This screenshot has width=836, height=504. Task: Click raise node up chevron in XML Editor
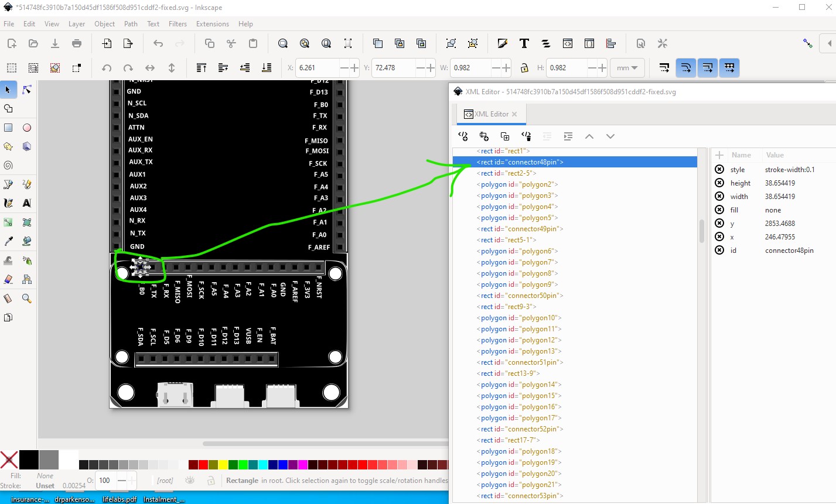click(x=589, y=136)
